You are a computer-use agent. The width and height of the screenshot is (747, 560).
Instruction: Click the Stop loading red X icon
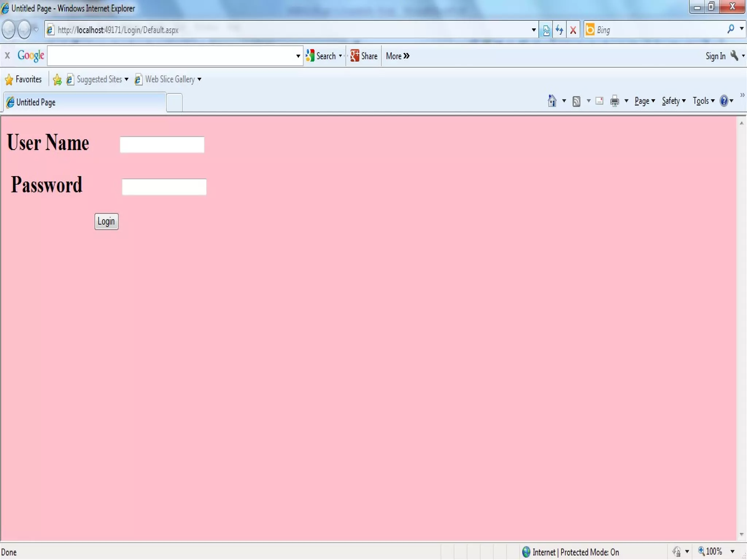pyautogui.click(x=573, y=30)
